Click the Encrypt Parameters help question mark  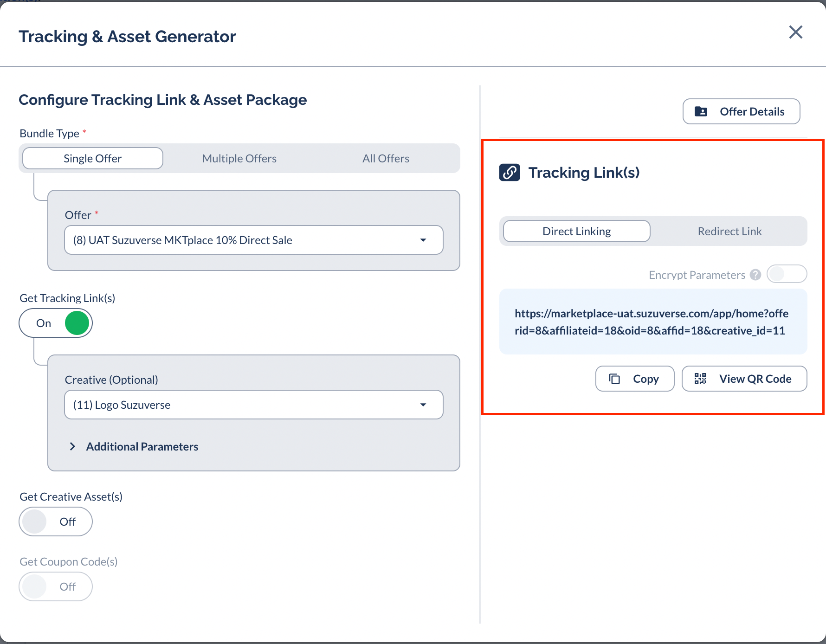point(755,275)
